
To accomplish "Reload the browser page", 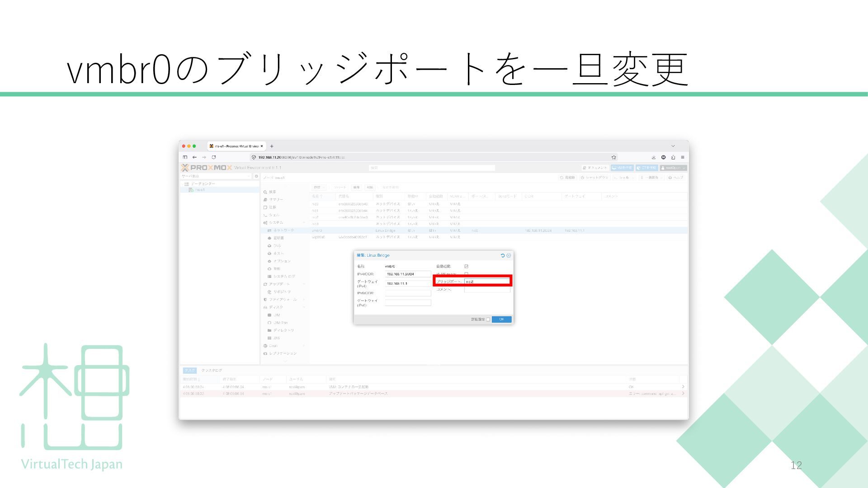I will pyautogui.click(x=214, y=157).
